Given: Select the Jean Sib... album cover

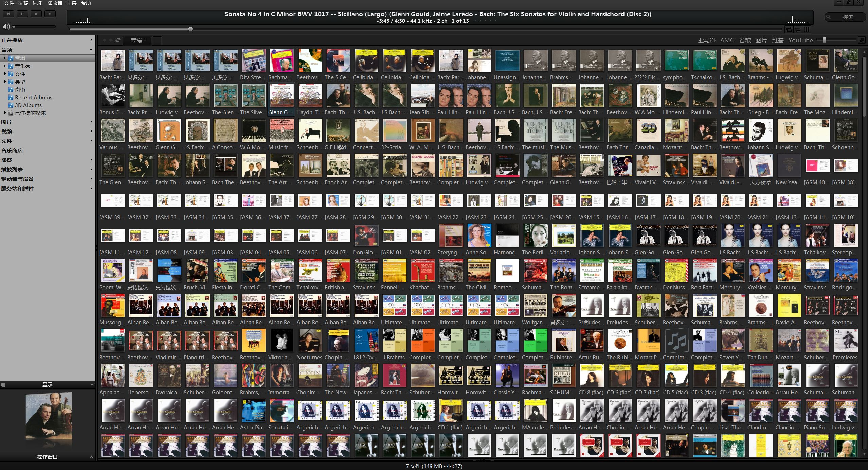Looking at the screenshot, I should [x=423, y=95].
